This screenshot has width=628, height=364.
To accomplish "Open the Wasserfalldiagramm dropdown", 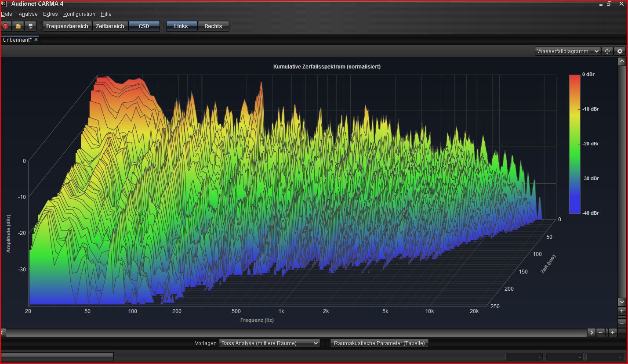I will pyautogui.click(x=567, y=51).
